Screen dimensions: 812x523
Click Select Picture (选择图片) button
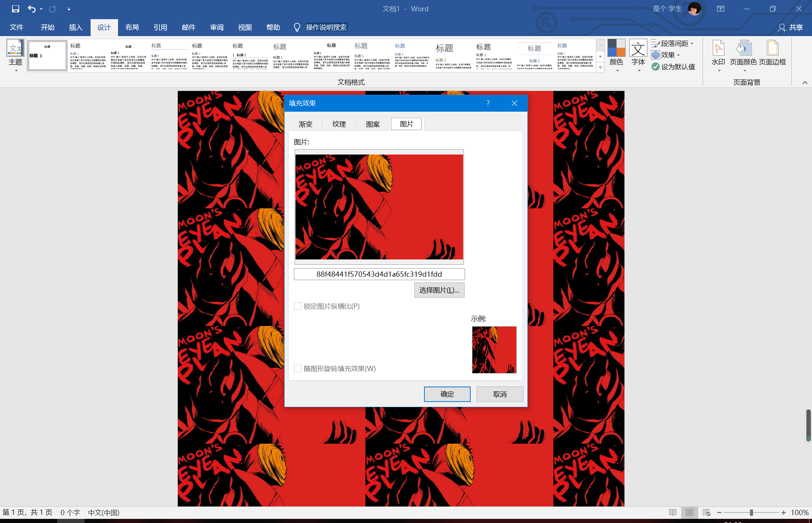(x=439, y=290)
